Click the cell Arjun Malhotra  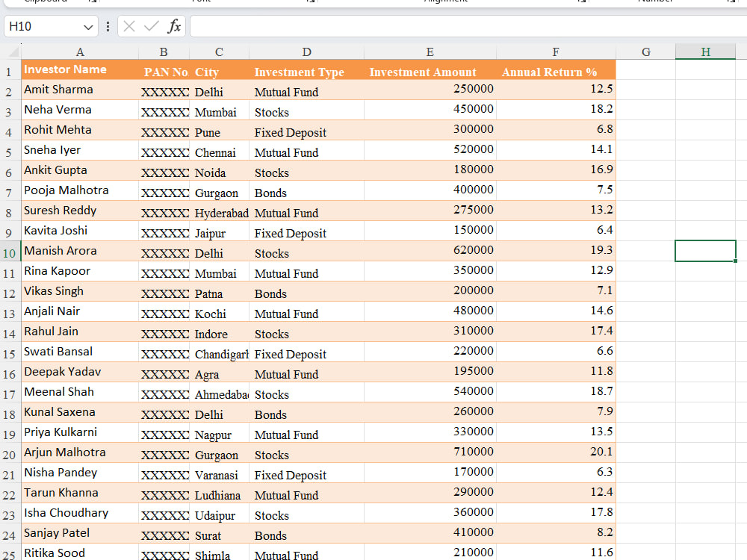80,452
